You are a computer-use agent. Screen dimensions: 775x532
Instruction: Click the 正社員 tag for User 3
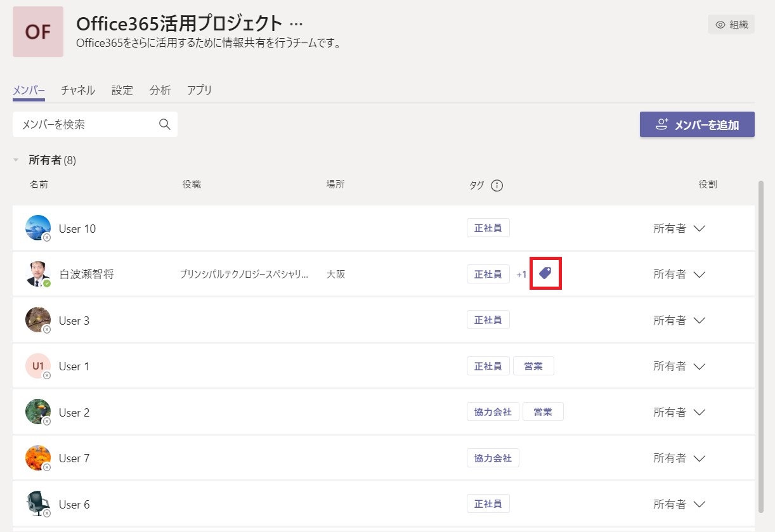pos(488,320)
